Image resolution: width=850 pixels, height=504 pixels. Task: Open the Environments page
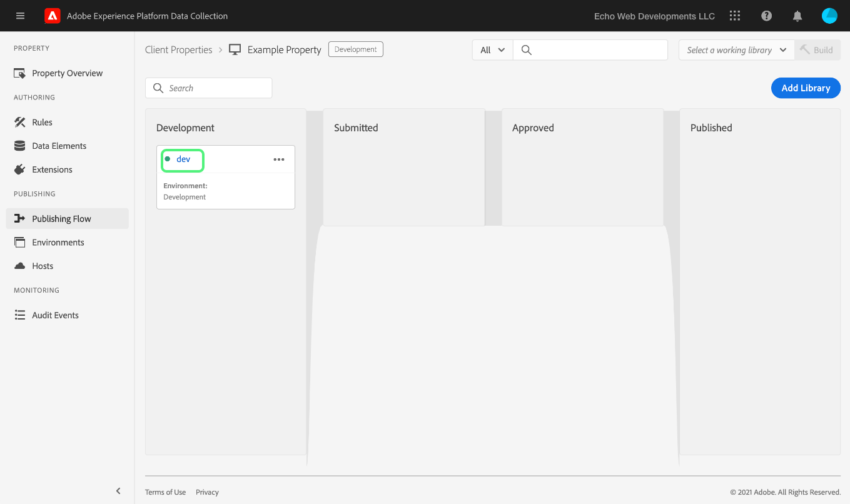click(x=58, y=242)
